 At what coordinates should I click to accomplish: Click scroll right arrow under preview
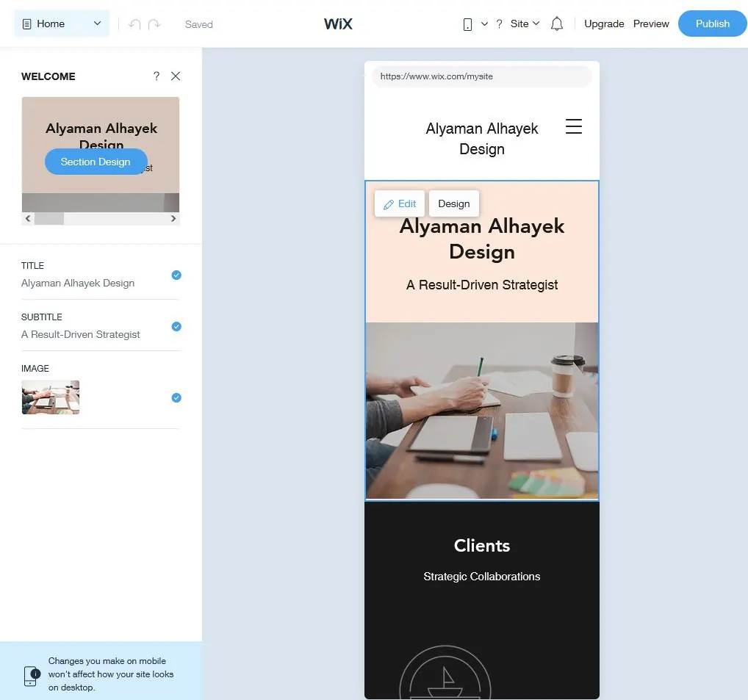173,218
